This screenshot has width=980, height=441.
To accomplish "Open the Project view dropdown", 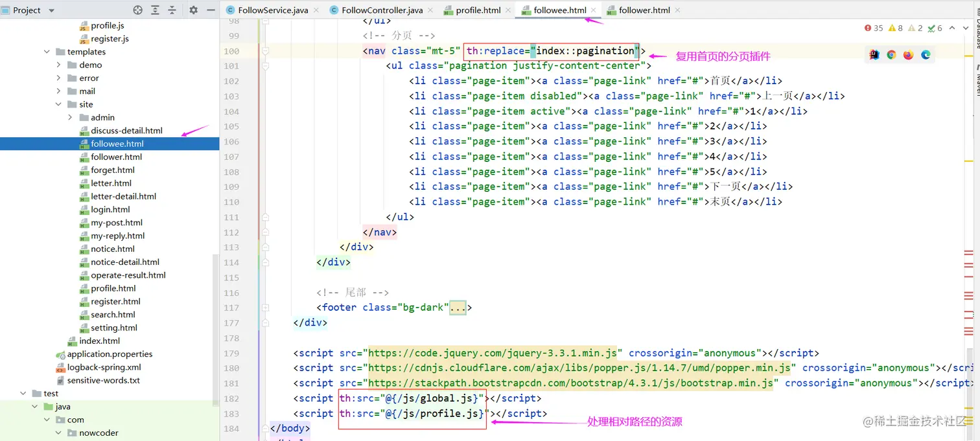I will click(52, 10).
